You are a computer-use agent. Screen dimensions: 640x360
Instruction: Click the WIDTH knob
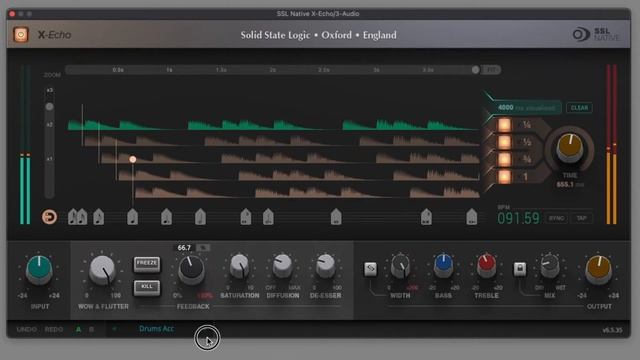click(x=400, y=266)
